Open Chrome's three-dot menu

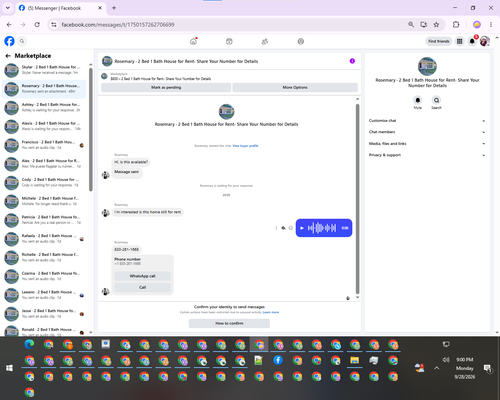point(491,24)
